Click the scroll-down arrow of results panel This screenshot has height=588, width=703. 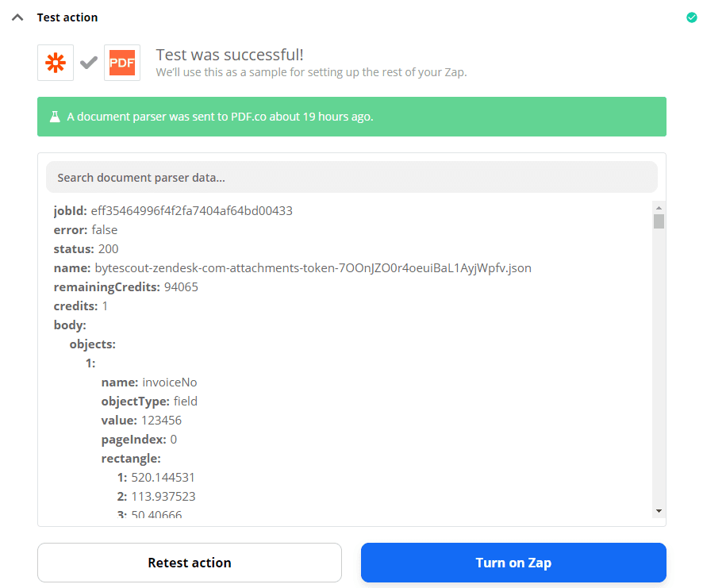point(659,511)
